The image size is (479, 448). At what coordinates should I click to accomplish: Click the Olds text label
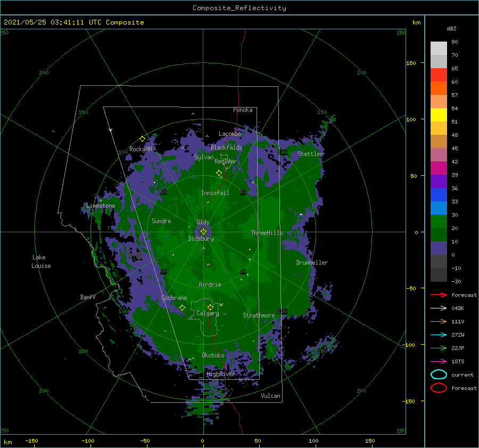203,222
